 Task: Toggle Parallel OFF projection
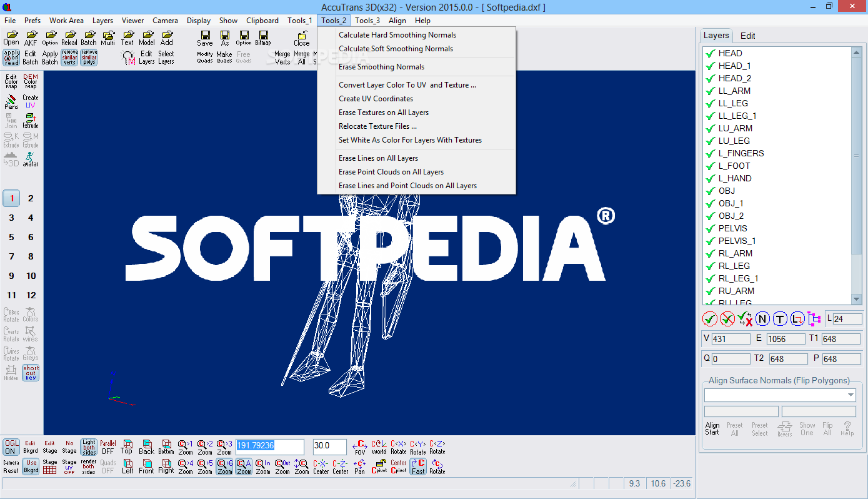pyautogui.click(x=108, y=446)
